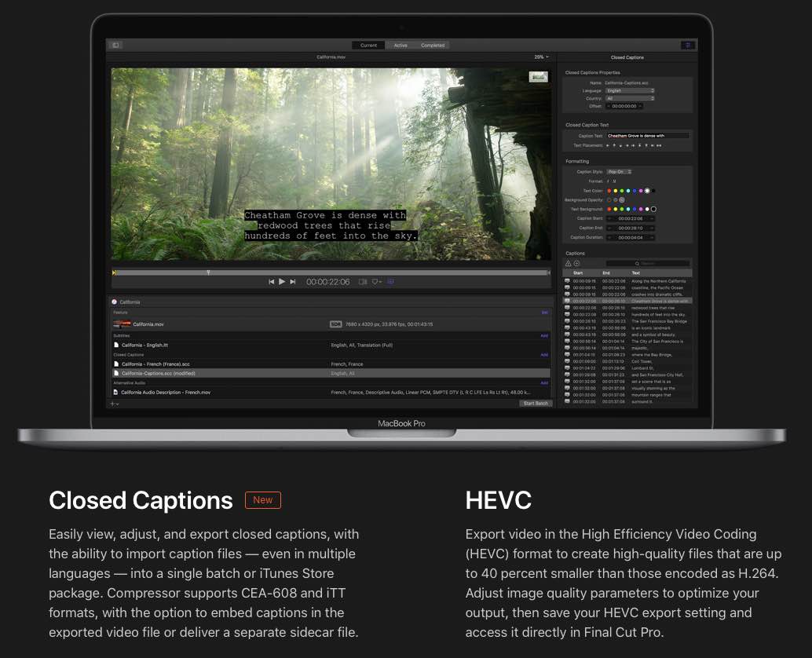
Task: Select the black Text Background swatch
Action: (x=653, y=209)
